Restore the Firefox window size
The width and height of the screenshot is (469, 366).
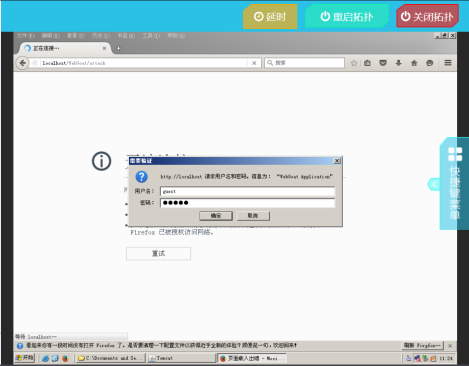pos(445,36)
